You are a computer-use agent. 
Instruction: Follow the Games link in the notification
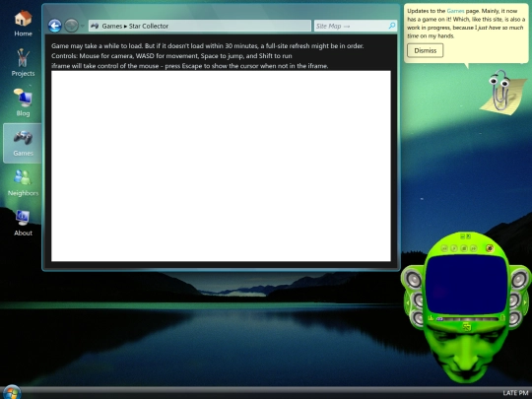(x=455, y=11)
